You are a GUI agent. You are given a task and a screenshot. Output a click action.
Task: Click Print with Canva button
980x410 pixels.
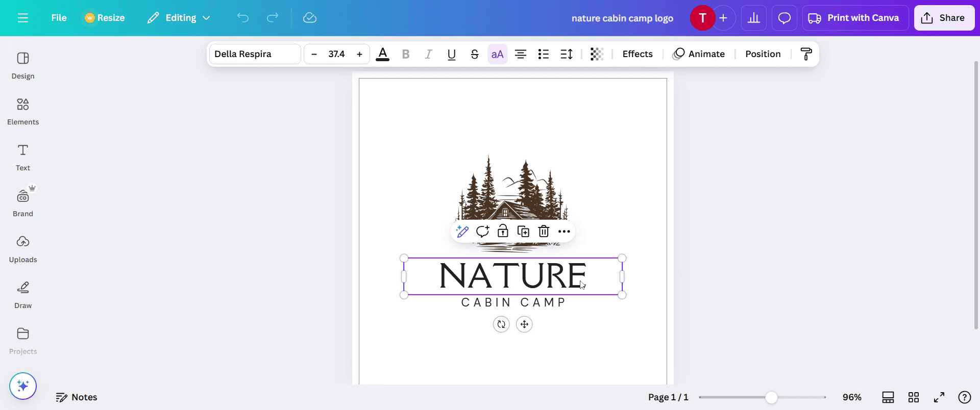[855, 18]
